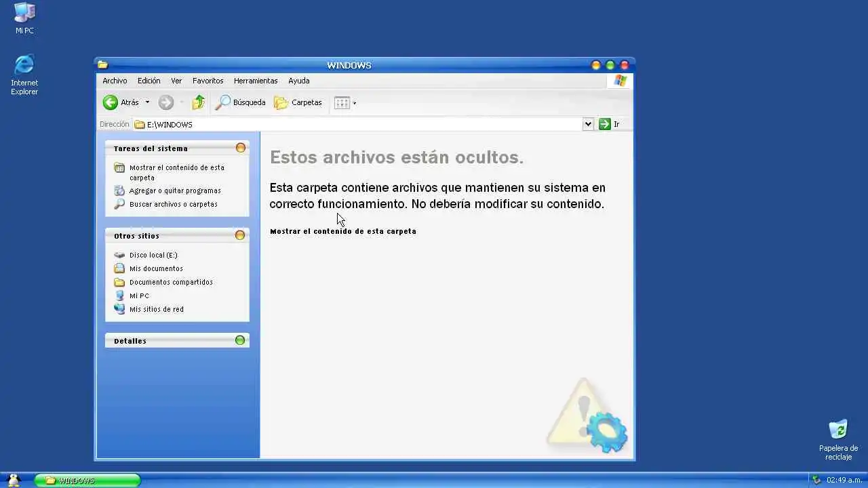Go to Mis documentos link
The height and width of the screenshot is (488, 868).
tap(156, 268)
